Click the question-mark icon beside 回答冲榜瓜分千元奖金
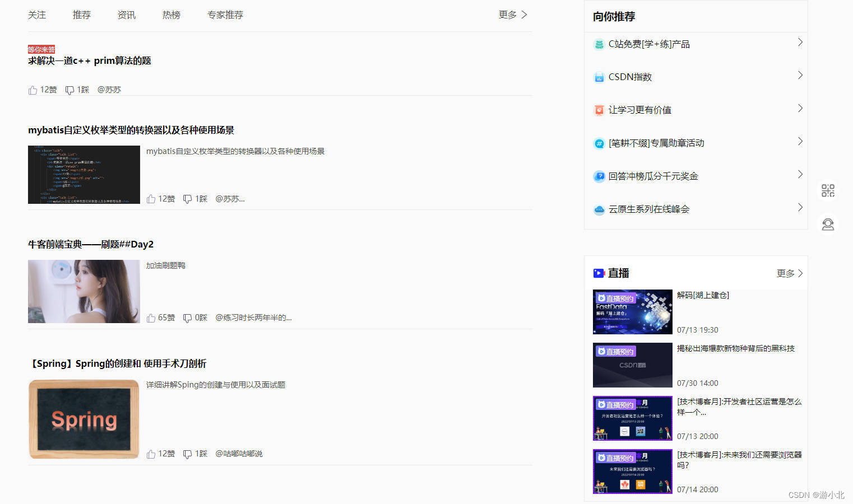Image resolution: width=853 pixels, height=504 pixels. point(599,176)
